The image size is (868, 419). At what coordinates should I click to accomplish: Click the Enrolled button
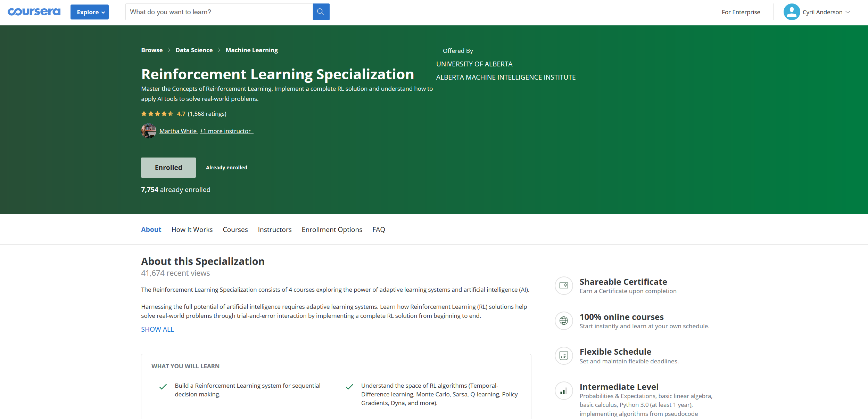[x=168, y=168]
